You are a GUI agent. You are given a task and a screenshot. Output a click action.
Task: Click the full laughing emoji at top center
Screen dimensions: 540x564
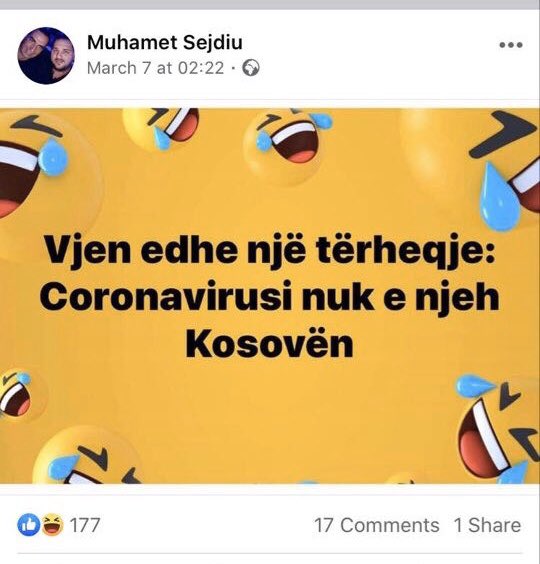(287, 146)
